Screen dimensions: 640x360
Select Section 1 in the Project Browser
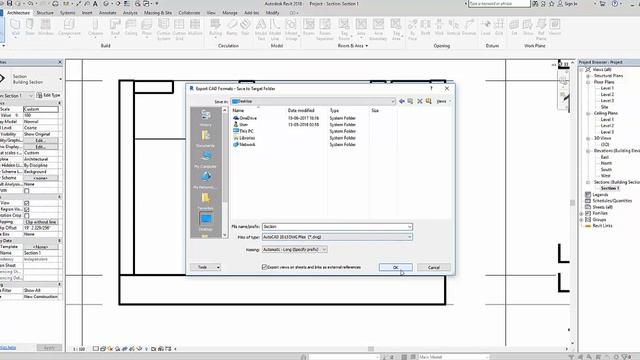(610, 188)
